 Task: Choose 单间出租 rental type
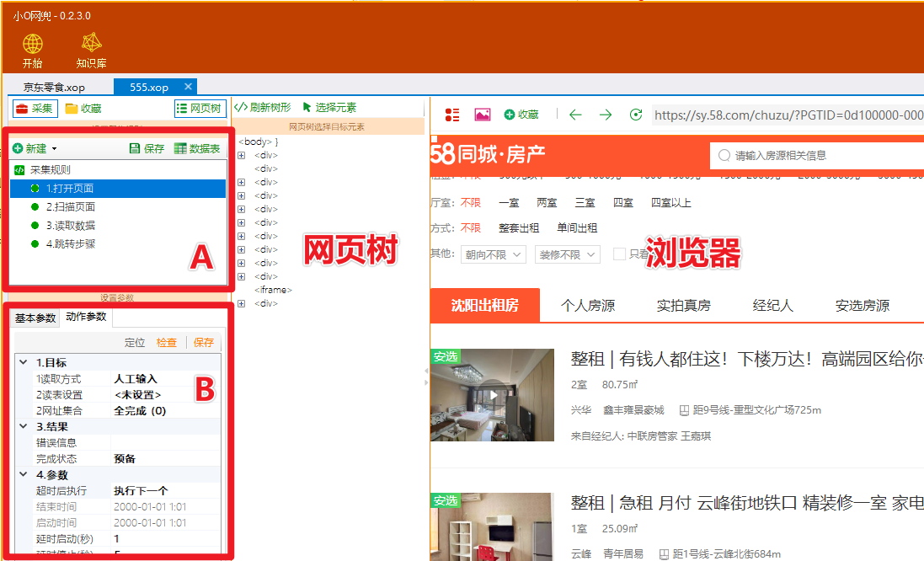pyautogui.click(x=577, y=228)
